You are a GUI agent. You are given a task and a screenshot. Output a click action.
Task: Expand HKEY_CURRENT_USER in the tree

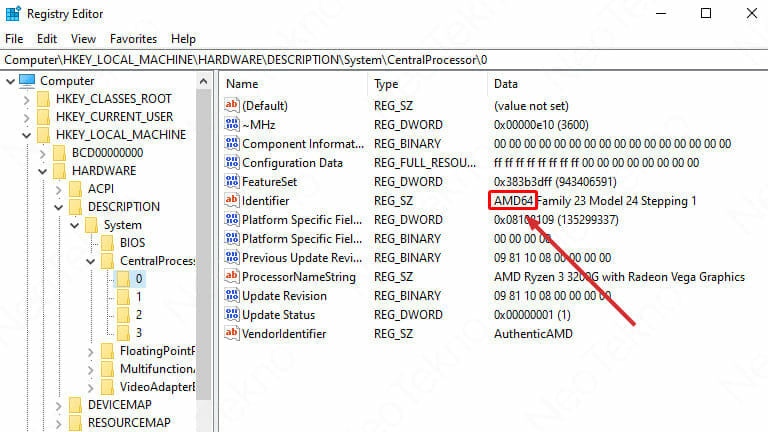coord(26,118)
